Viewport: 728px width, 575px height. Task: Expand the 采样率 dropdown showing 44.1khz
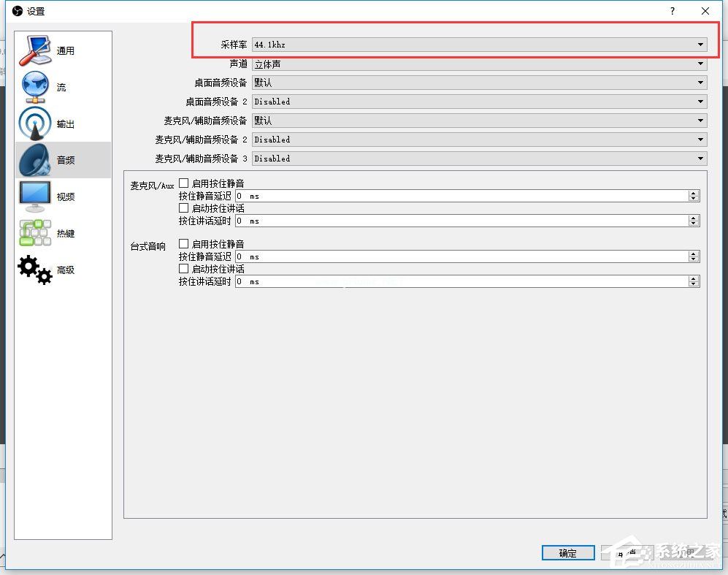tap(479, 45)
